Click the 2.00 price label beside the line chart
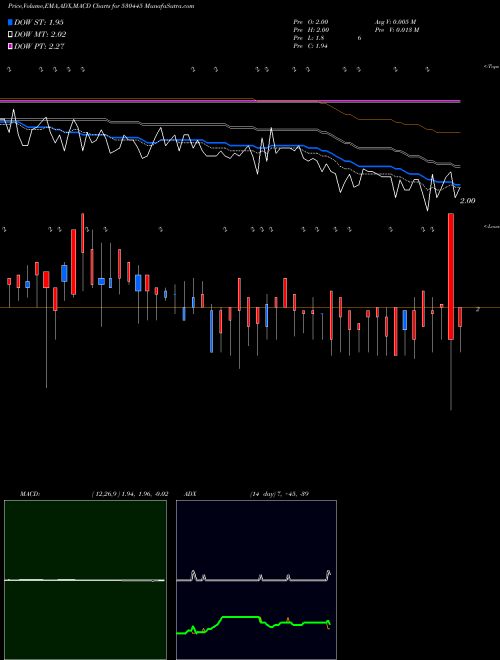The image size is (500, 660). point(468,201)
